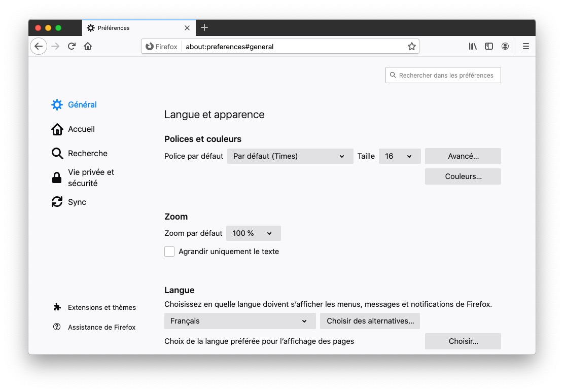Focus the Rechercher dans les préférences field
The width and height of the screenshot is (564, 392).
[x=443, y=75]
